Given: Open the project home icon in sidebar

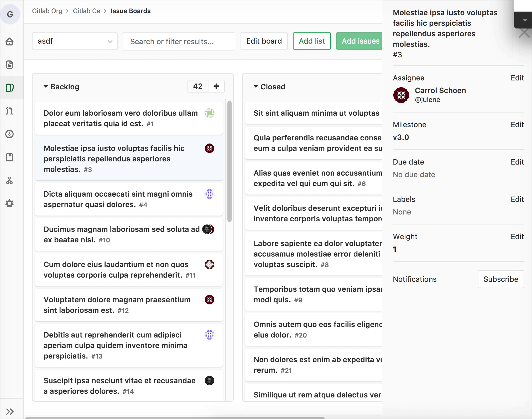Looking at the screenshot, I should tap(10, 42).
